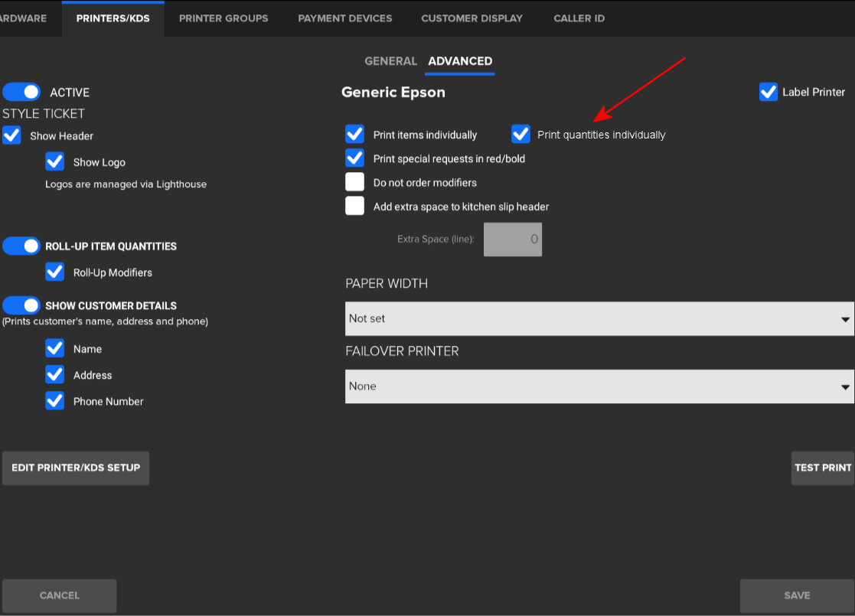Go to the Payment Devices tab
Screen dimensions: 855x616
coord(344,18)
